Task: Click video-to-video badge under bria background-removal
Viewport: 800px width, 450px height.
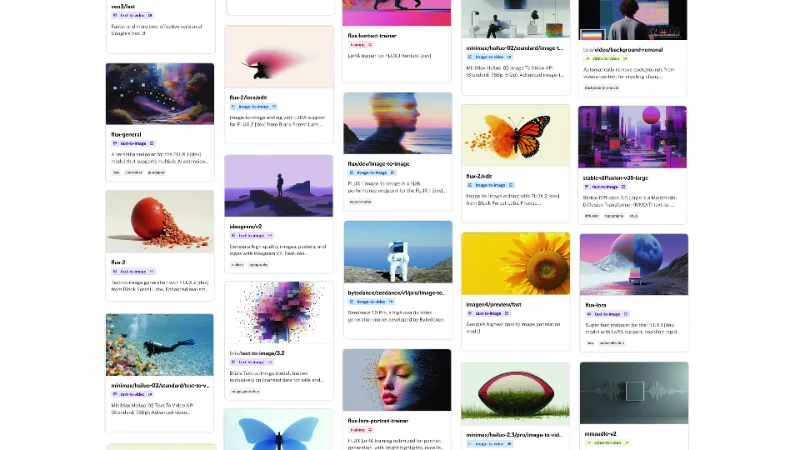Action: pyautogui.click(x=607, y=59)
